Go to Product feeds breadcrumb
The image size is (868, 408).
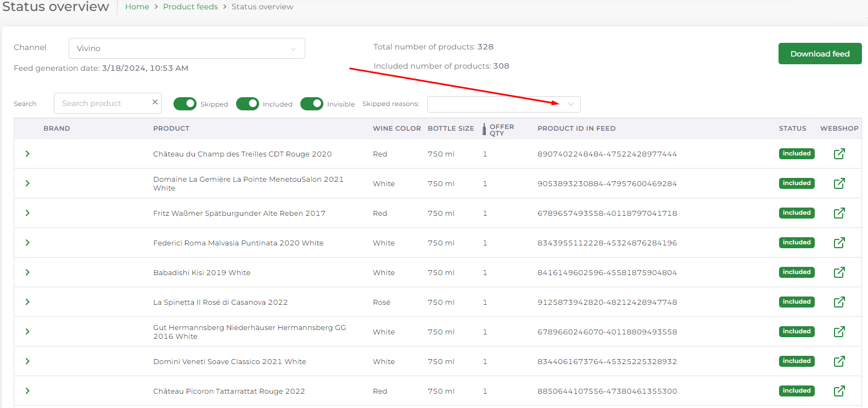click(x=191, y=7)
